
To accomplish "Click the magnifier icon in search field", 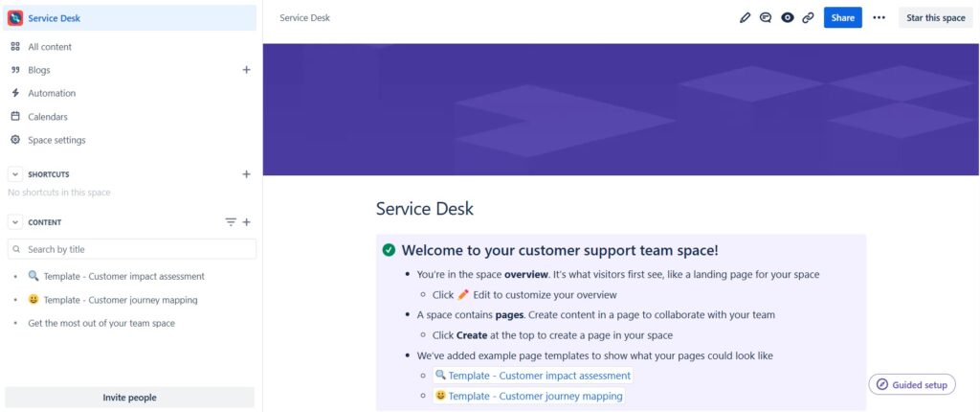I will (16, 249).
